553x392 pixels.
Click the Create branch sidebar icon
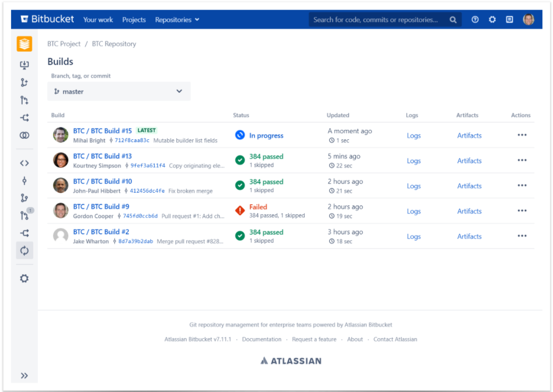[24, 82]
